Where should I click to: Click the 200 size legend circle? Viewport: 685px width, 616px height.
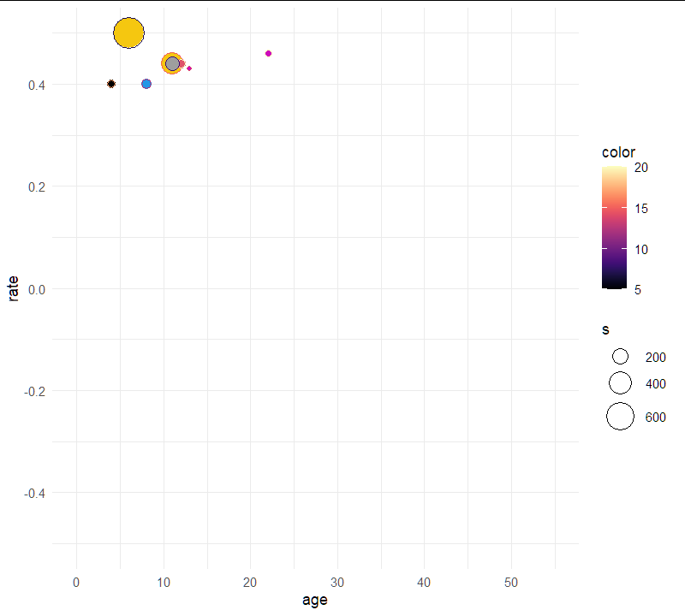(620, 357)
